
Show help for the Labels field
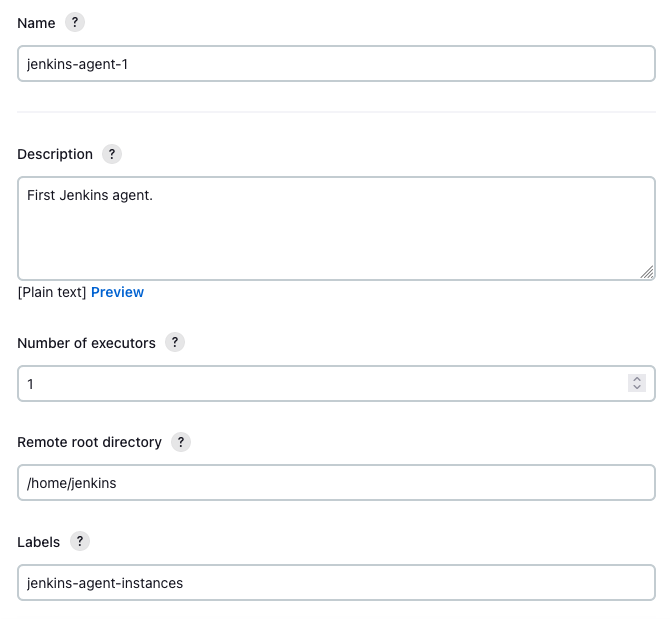(79, 542)
